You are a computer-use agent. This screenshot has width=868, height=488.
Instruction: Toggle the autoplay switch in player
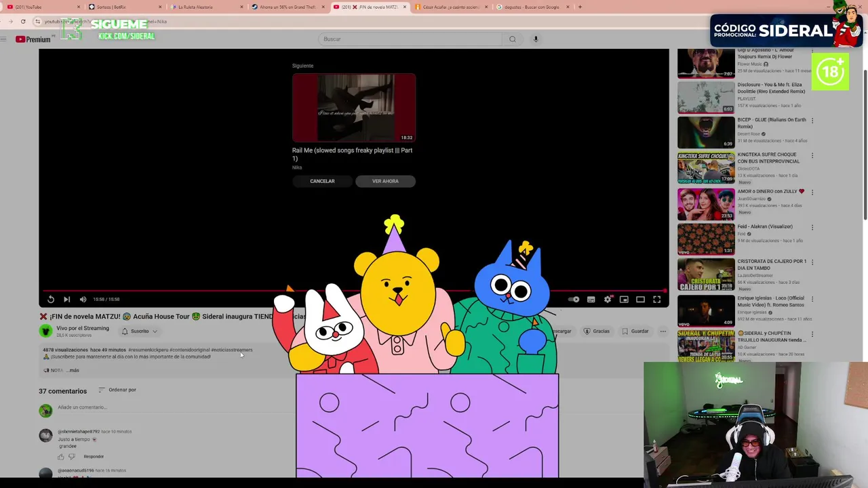coord(574,299)
